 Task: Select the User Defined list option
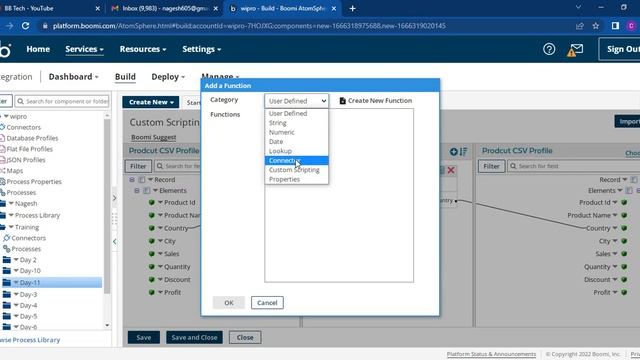click(x=296, y=113)
